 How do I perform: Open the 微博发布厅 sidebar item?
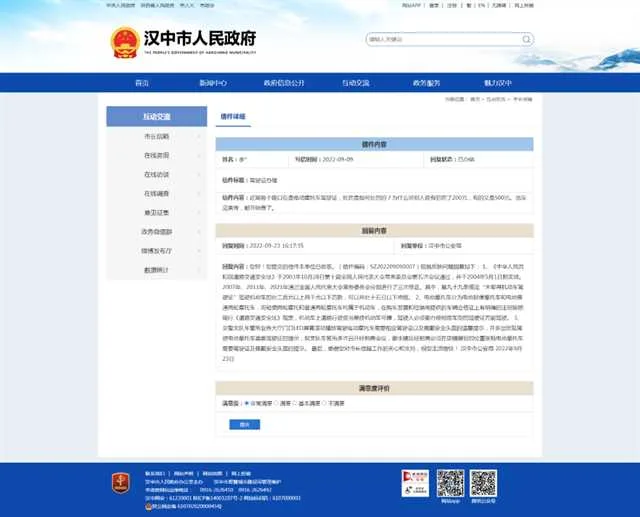tap(156, 251)
